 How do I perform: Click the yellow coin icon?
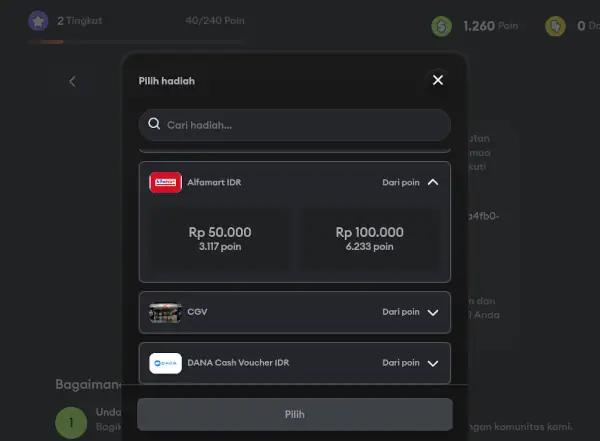pos(555,26)
